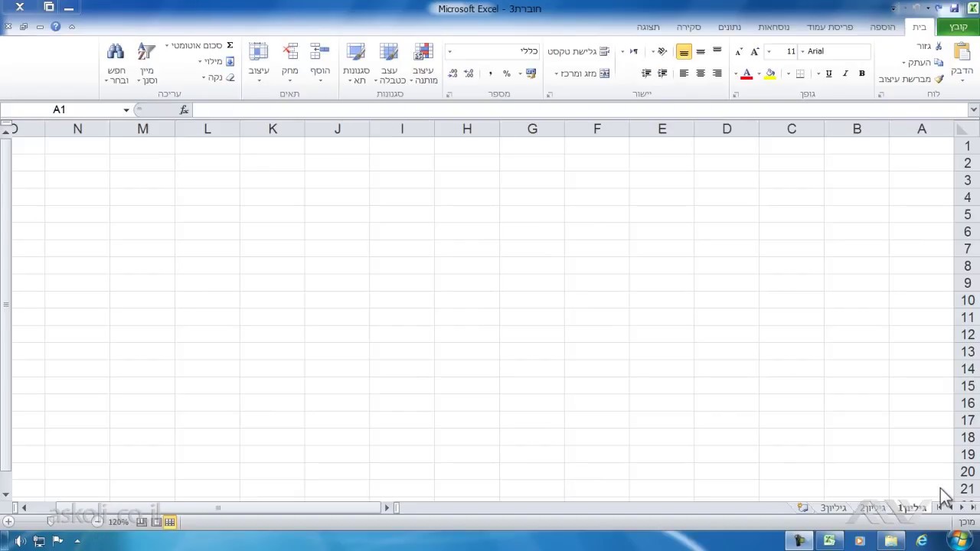The height and width of the screenshot is (551, 980).
Task: Click the text orientation icon
Action: (x=662, y=51)
